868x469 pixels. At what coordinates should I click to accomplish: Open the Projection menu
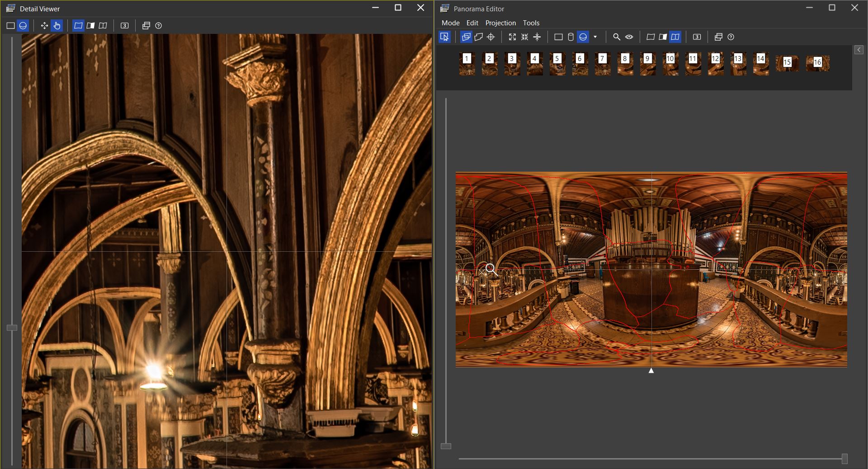point(500,23)
